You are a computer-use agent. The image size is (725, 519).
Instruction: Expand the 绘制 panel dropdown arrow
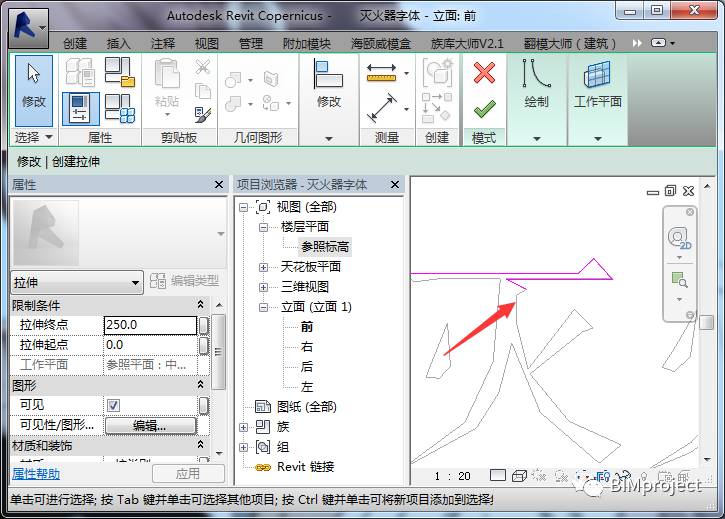[x=536, y=138]
